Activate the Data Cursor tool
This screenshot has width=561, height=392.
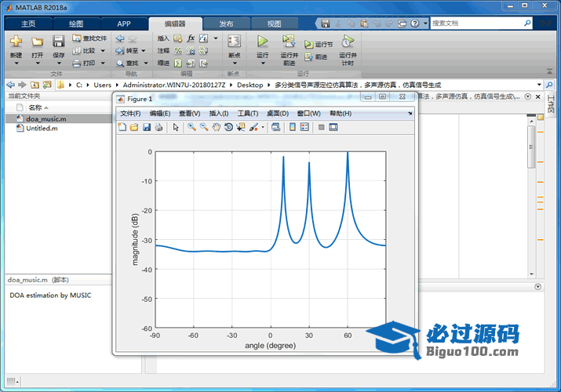[x=240, y=127]
